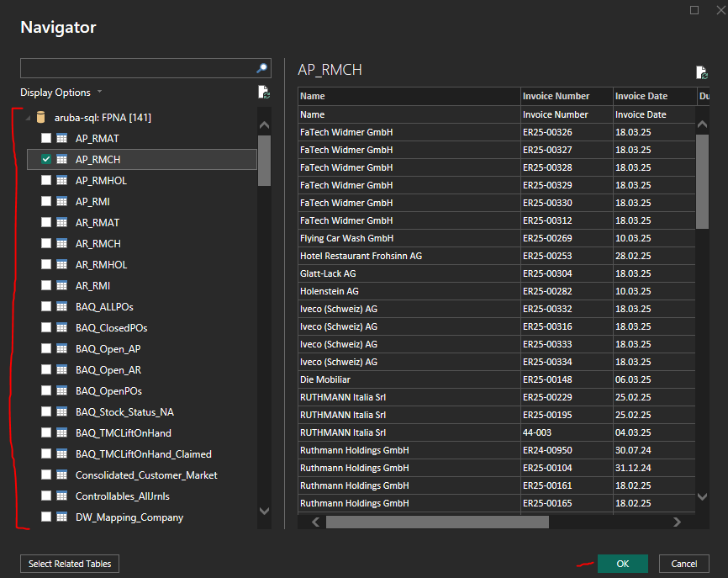Screen dimensions: 728x578
Task: Click the Select Related Tables button
Action: 70,564
